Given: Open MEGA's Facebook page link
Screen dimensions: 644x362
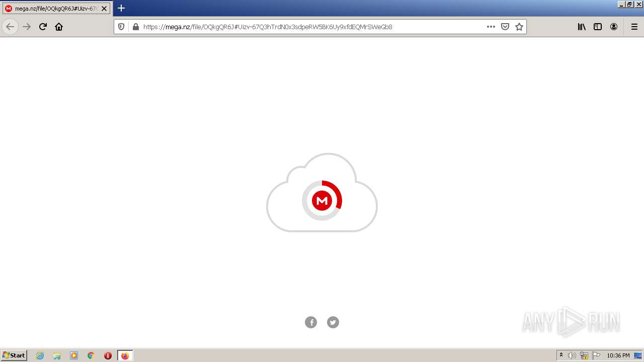Looking at the screenshot, I should (x=311, y=322).
